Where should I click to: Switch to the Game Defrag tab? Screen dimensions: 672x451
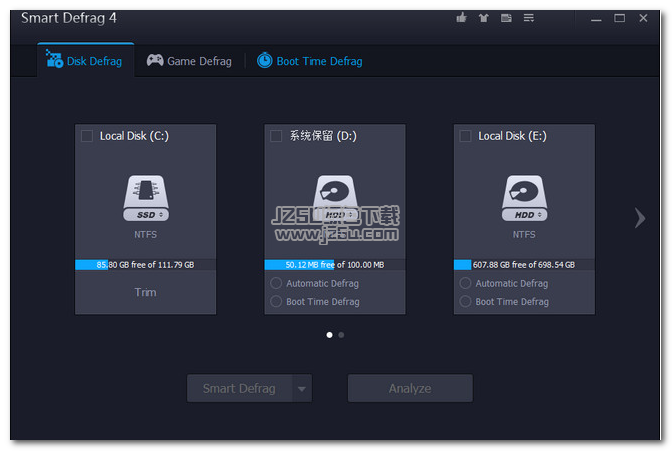(x=189, y=61)
